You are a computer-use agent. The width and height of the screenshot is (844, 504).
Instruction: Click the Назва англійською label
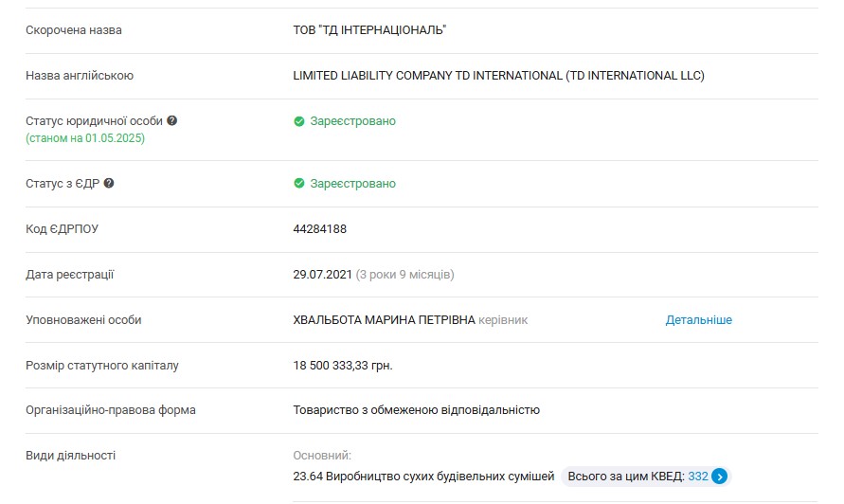pyautogui.click(x=80, y=76)
